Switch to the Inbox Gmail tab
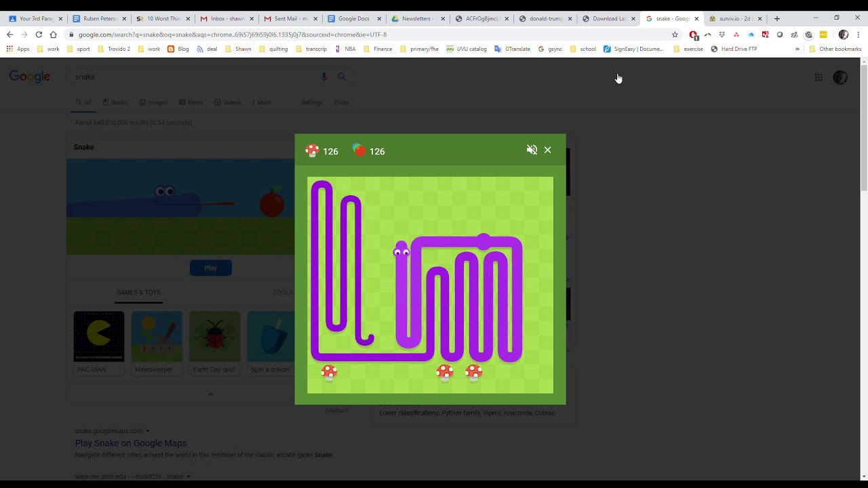 226,19
